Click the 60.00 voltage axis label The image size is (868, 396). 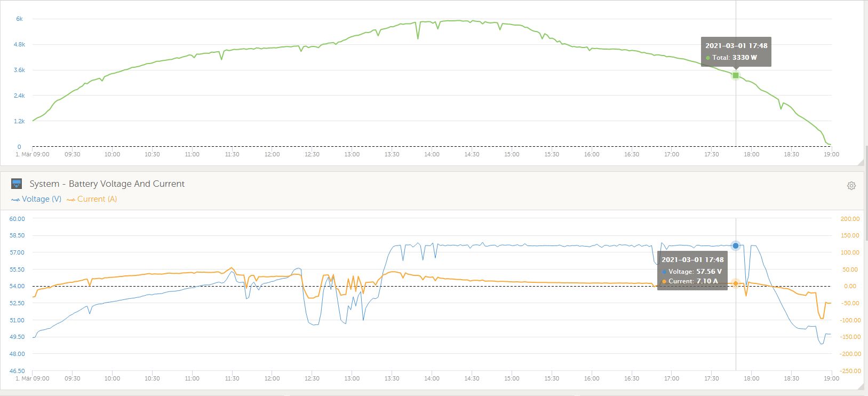click(x=17, y=218)
